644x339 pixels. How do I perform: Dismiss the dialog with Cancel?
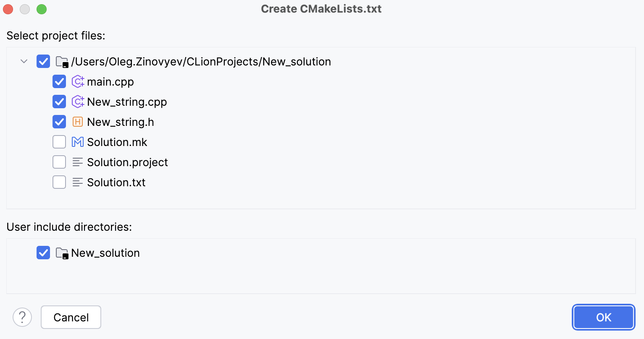71,317
